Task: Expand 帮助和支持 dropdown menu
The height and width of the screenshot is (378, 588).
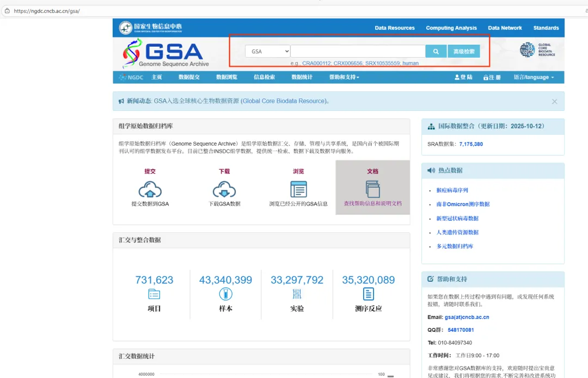Action: point(344,77)
